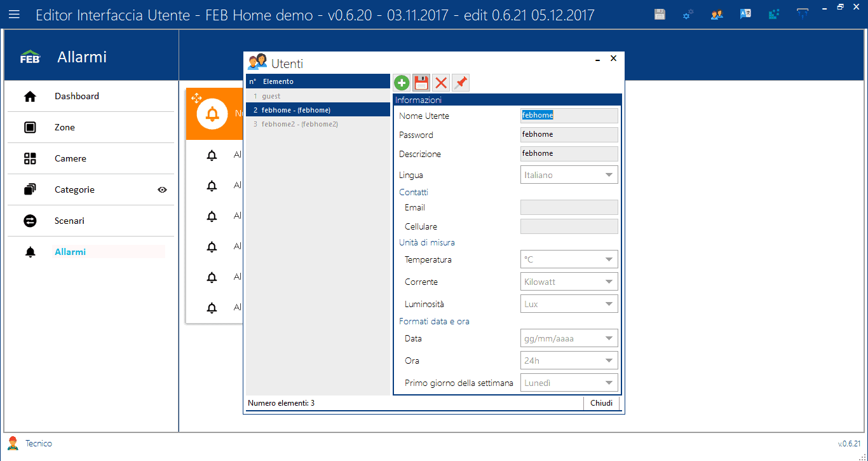868x461 pixels.
Task: Open settings gears icon in title bar
Action: tap(688, 14)
